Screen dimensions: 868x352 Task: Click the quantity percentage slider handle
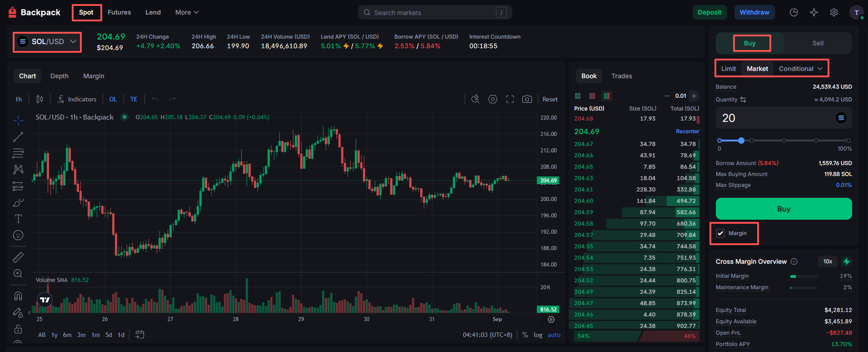741,141
